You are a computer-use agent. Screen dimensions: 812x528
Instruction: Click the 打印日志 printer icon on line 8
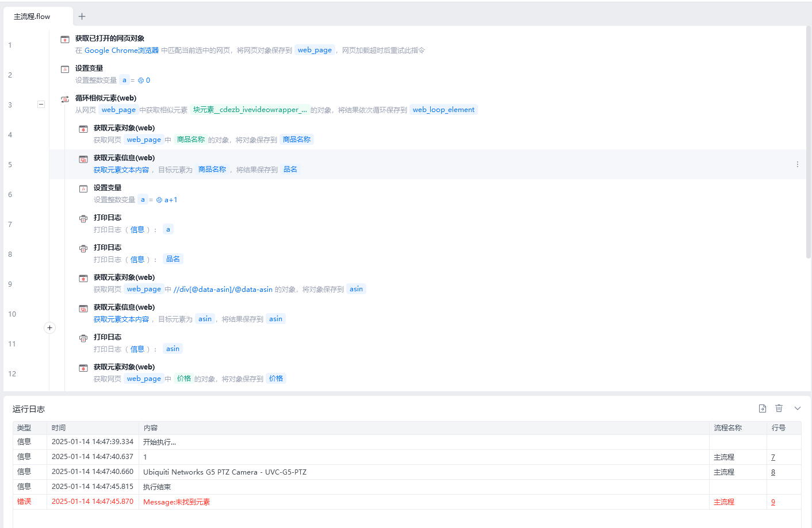point(83,249)
